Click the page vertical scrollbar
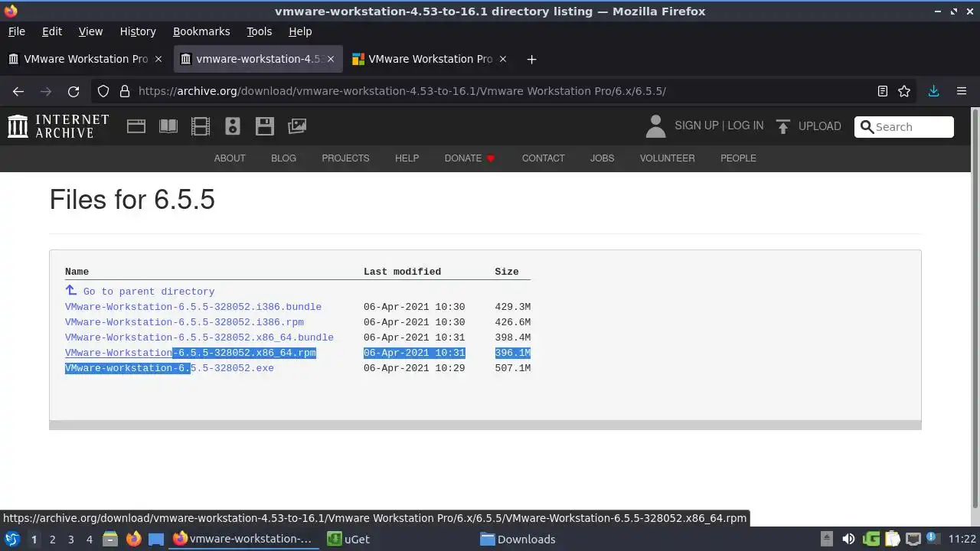 (975, 306)
